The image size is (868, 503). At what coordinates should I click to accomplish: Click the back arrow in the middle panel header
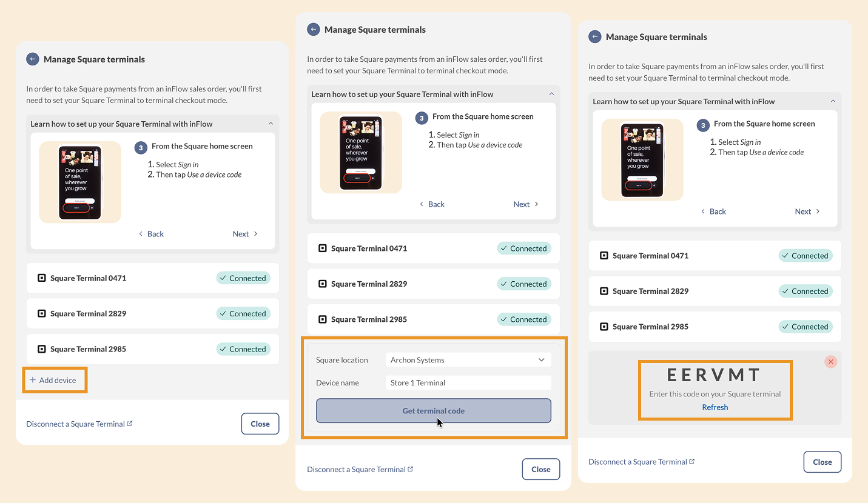tap(313, 30)
